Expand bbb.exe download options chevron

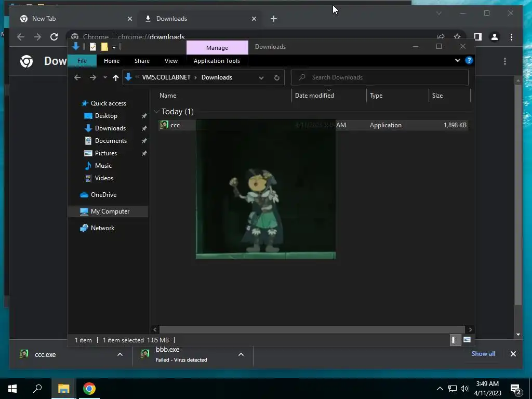[241, 354]
